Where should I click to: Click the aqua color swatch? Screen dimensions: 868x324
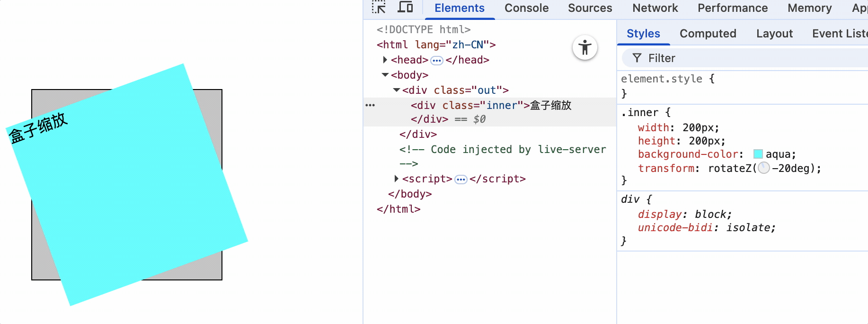758,154
